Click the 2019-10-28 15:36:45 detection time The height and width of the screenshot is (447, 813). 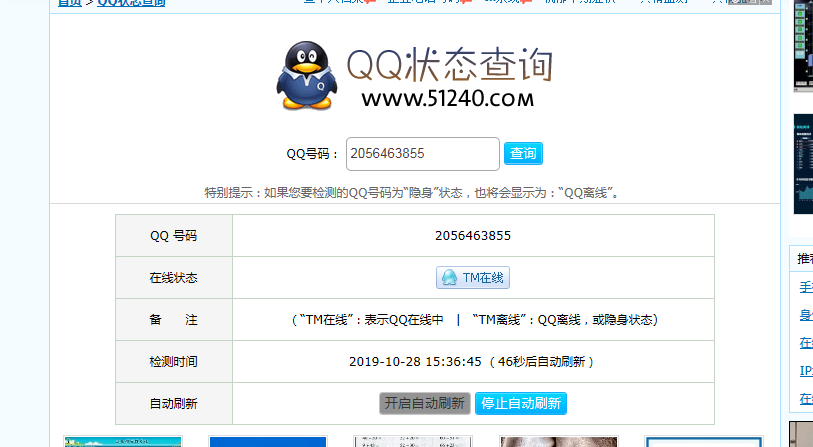click(415, 361)
